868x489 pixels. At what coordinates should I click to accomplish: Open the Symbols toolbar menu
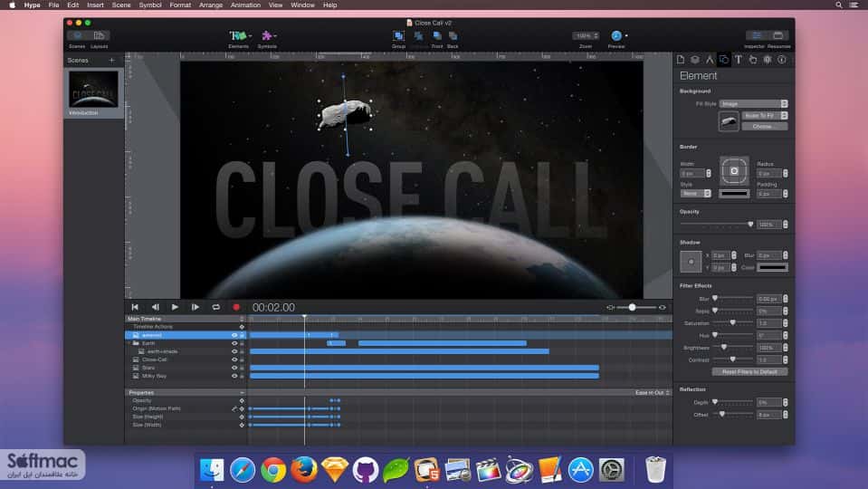point(269,35)
